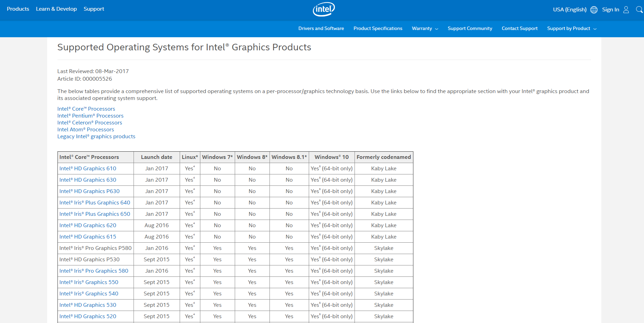The image size is (644, 323).
Task: Click Aug 2016 in HD Graphics 620 row
Action: coord(157,225)
